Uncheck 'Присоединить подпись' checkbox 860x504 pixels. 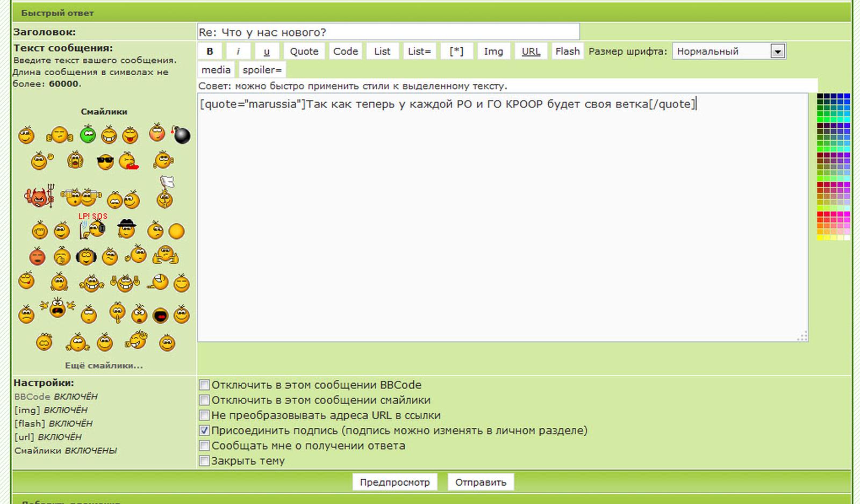coord(204,430)
